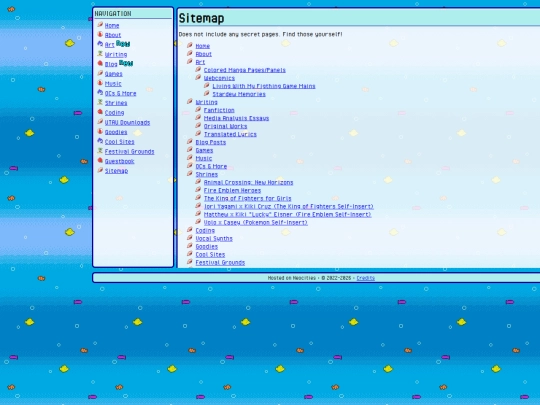
Task: Visit Shrines in the navigation sidebar
Action: tap(116, 103)
